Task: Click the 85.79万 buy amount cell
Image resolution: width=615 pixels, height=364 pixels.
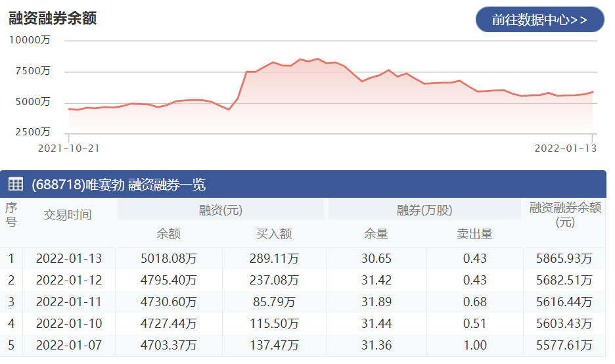Action: click(x=274, y=302)
